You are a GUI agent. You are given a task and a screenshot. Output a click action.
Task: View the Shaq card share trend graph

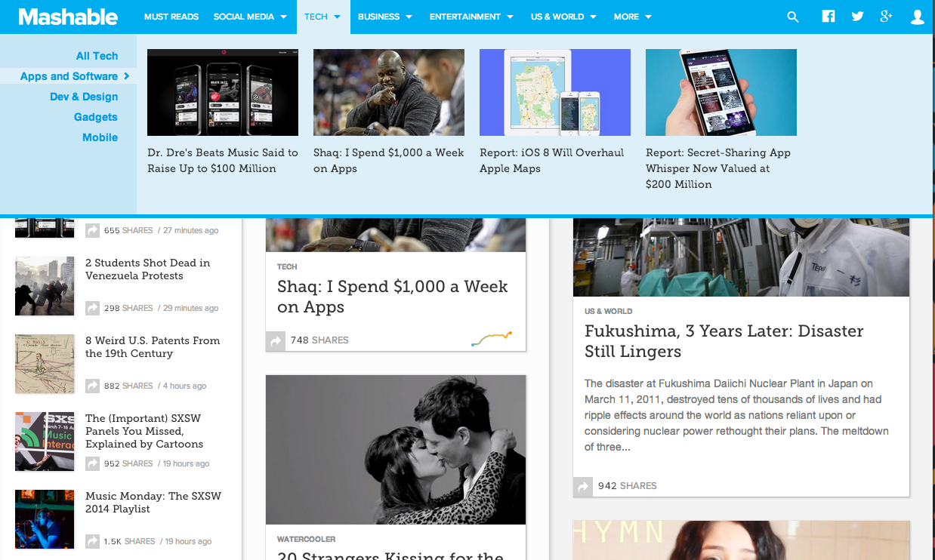(492, 338)
